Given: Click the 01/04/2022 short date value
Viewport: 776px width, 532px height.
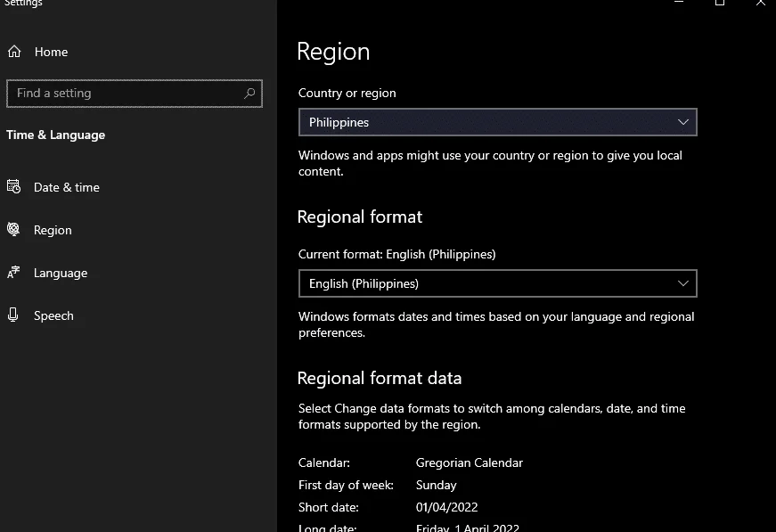Looking at the screenshot, I should pos(447,507).
